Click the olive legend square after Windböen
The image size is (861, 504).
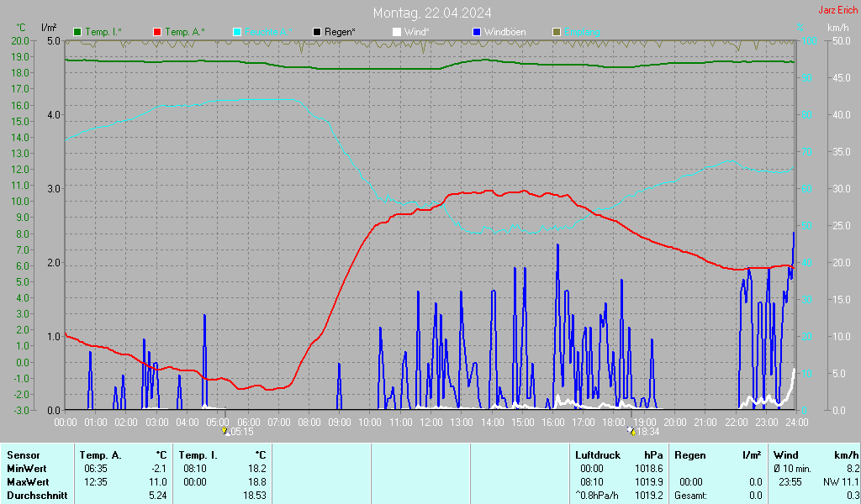(x=556, y=32)
